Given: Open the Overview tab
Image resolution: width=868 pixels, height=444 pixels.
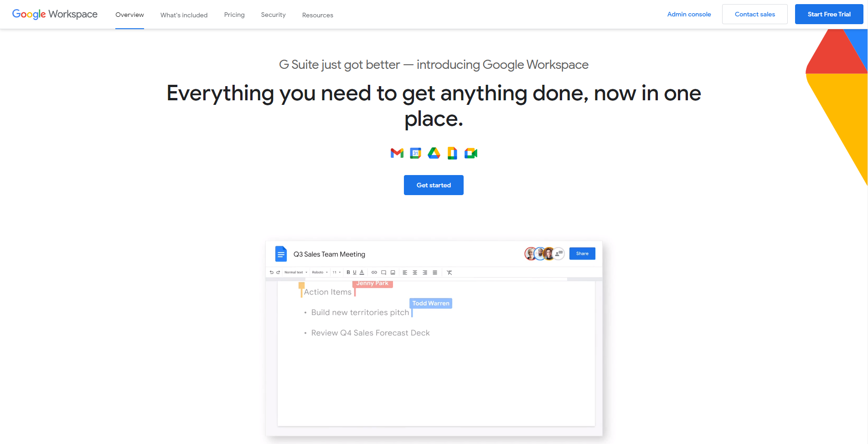Looking at the screenshot, I should (x=129, y=15).
